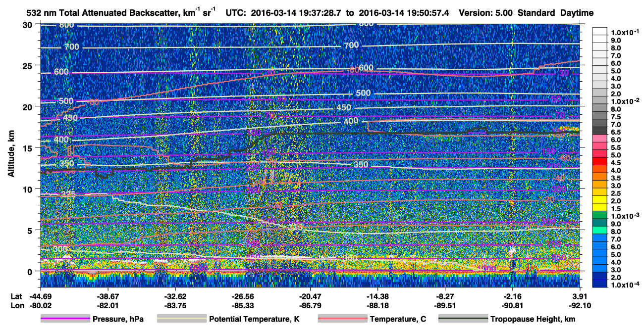Click the latitude value '-44.69'
This screenshot has height=330, width=644.
40,296
